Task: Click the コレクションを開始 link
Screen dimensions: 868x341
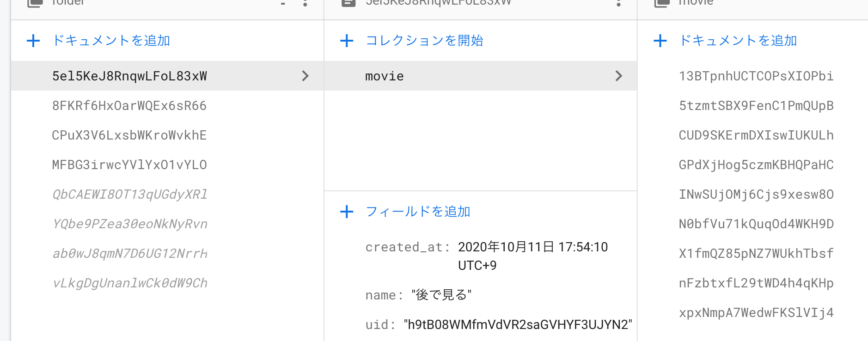Action: 424,41
